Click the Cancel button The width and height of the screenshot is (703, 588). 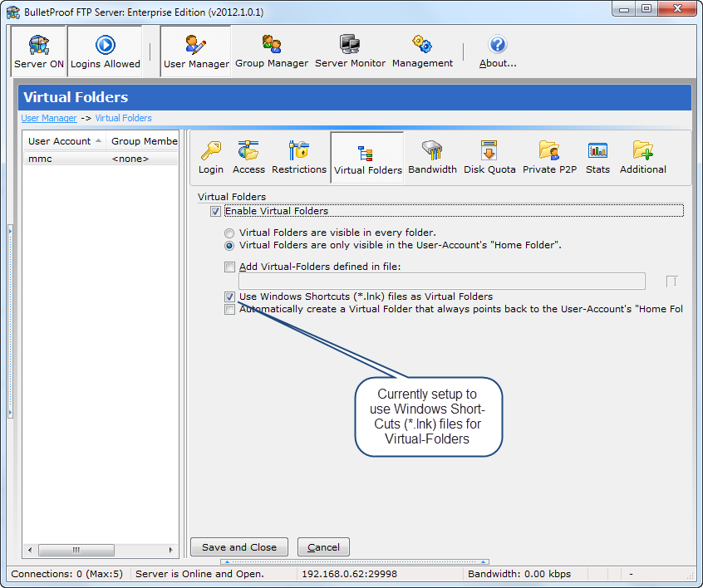(323, 547)
